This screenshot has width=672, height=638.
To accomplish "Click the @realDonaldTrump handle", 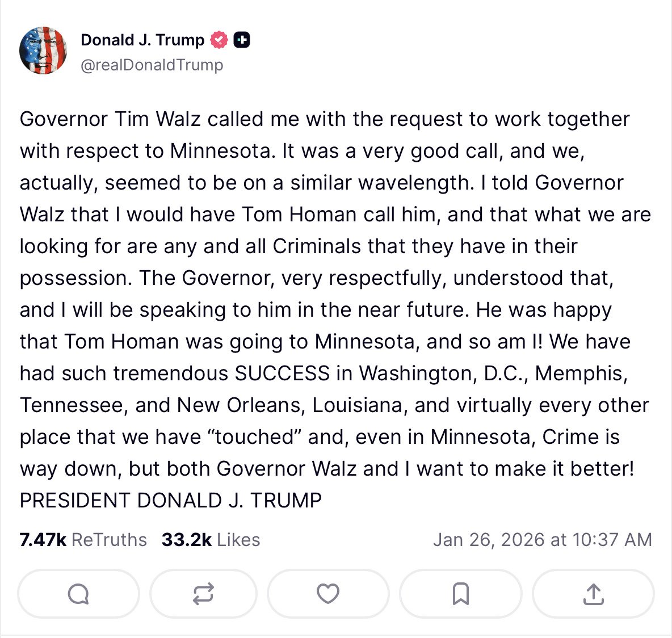I will [x=152, y=65].
